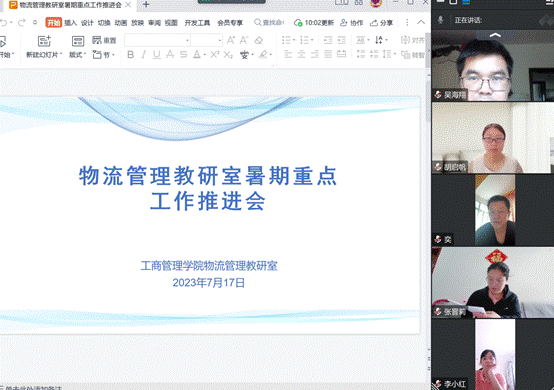554x390 pixels.
Task: Click the text highlight pen icon
Action: [x=263, y=55]
